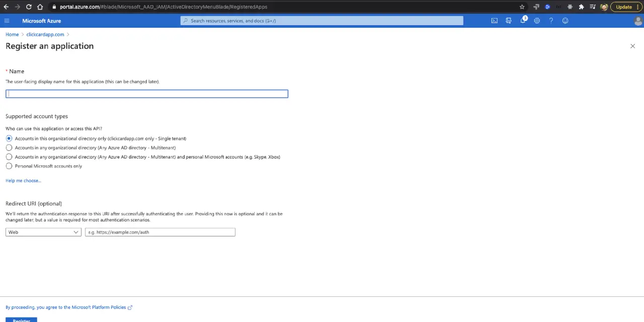The width and height of the screenshot is (644, 322).
Task: Open clickcardapp.com breadcrumb link
Action: pos(45,34)
